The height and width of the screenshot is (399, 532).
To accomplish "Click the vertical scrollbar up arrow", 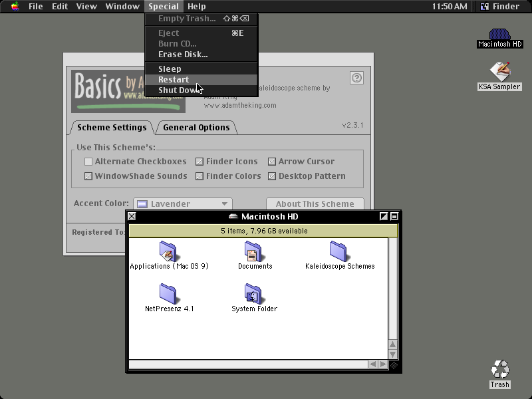I will point(392,344).
